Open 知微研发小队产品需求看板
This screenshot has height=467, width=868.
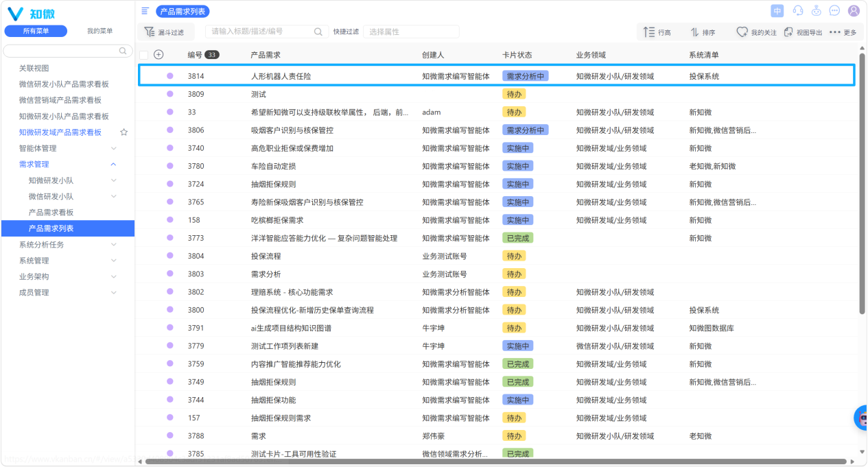tap(64, 117)
